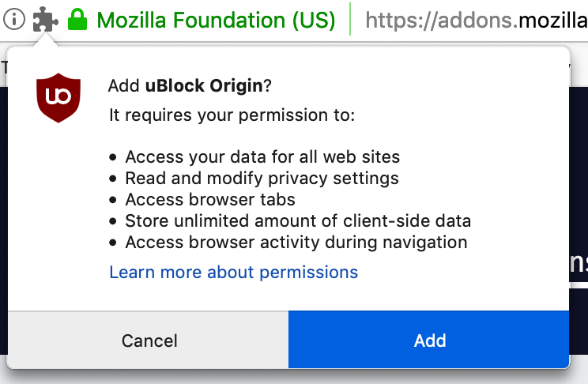Click the green separator after Mozilla Foundation label
Viewport: 588px width, 384px height.
pos(350,19)
